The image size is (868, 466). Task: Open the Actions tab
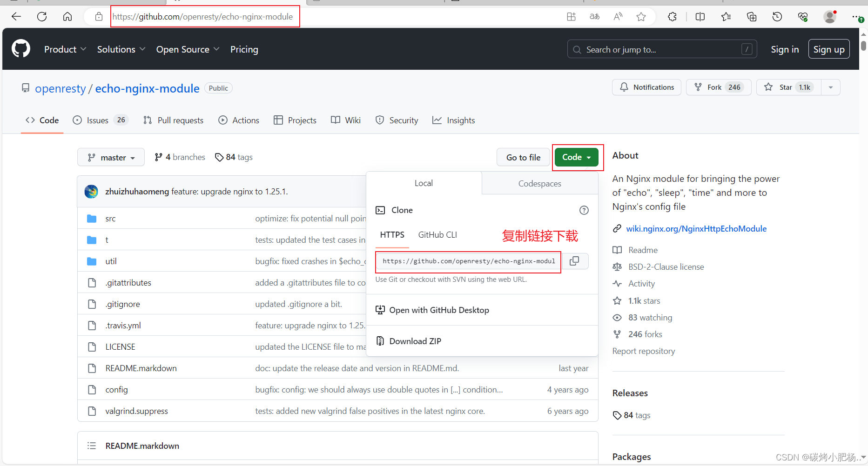239,120
